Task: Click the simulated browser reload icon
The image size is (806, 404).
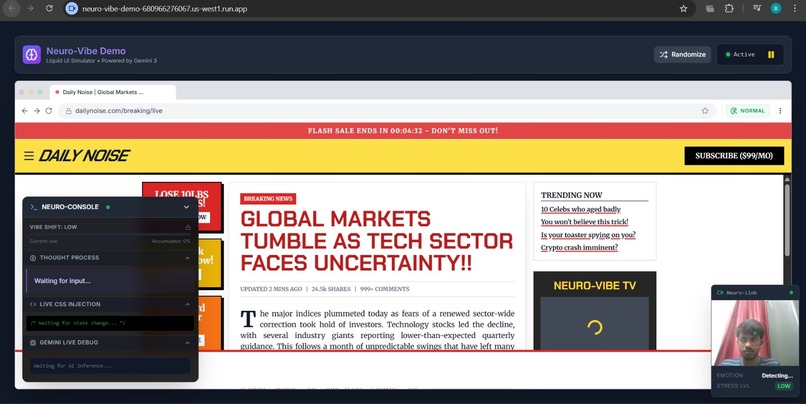Action: [x=49, y=111]
